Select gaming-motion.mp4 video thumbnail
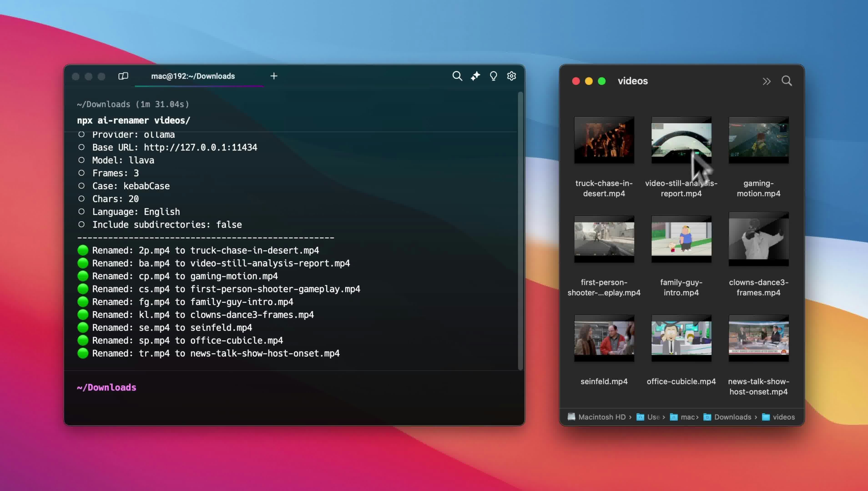This screenshot has width=868, height=491. [x=758, y=140]
